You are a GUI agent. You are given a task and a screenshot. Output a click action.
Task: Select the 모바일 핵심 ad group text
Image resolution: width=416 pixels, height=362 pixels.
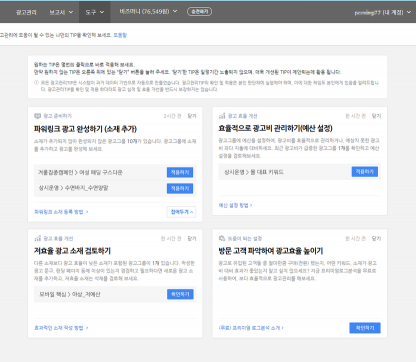coord(70,294)
